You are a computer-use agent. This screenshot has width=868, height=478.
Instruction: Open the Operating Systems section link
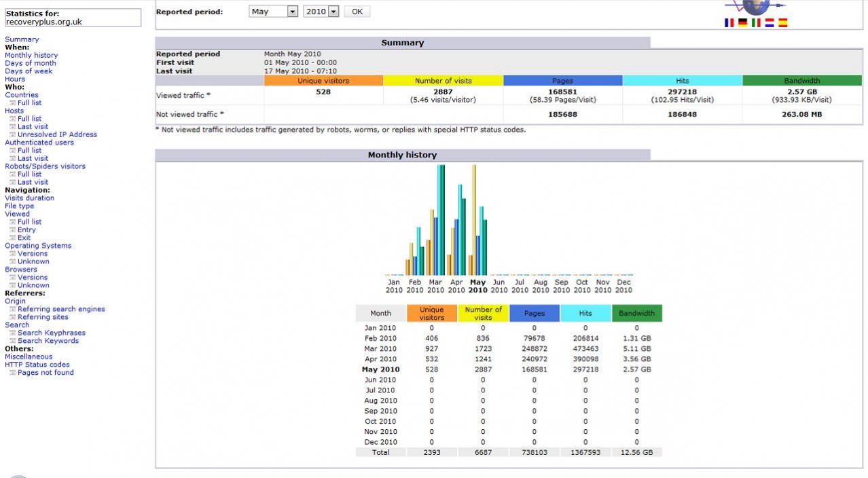pos(38,246)
